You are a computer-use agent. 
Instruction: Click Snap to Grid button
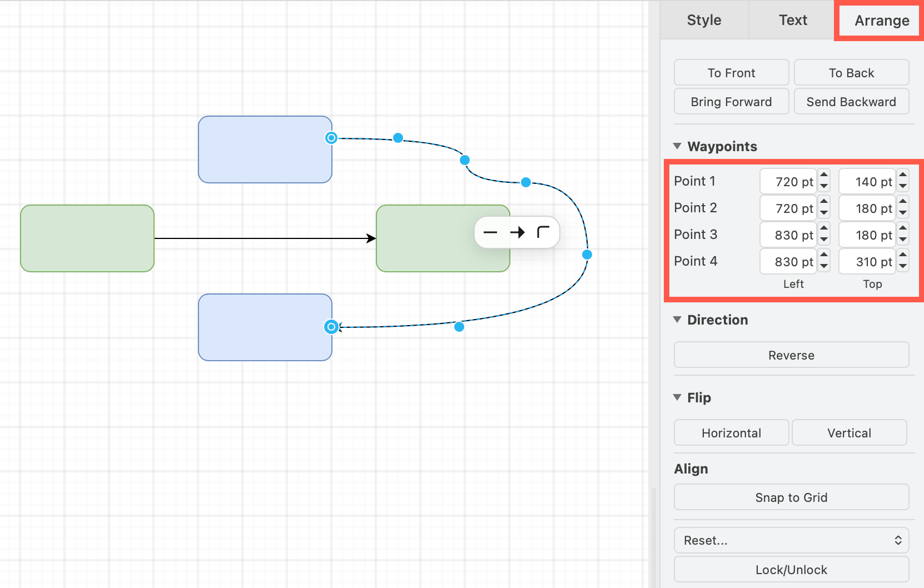[x=791, y=497]
